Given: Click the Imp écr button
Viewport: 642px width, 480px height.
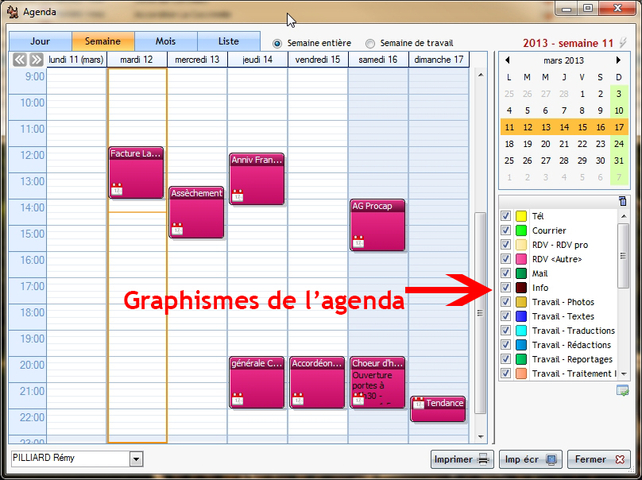Looking at the screenshot, I should point(529,459).
